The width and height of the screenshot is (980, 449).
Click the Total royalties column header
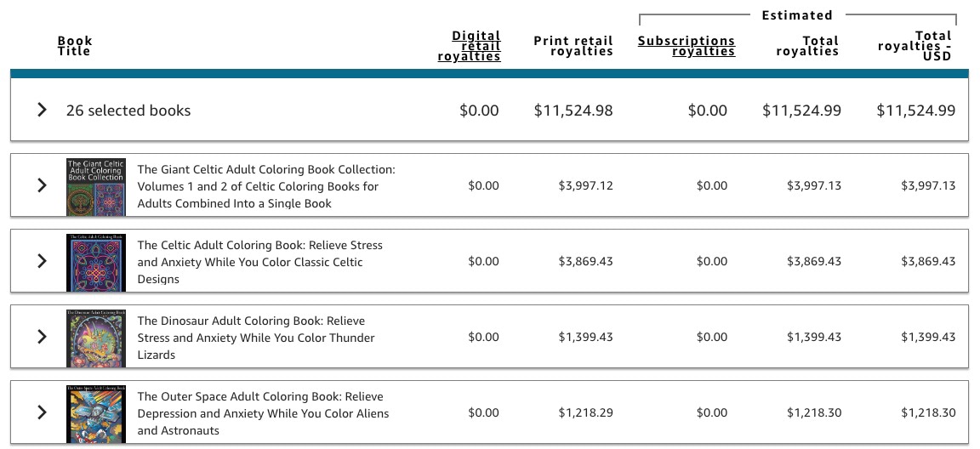[x=807, y=46]
